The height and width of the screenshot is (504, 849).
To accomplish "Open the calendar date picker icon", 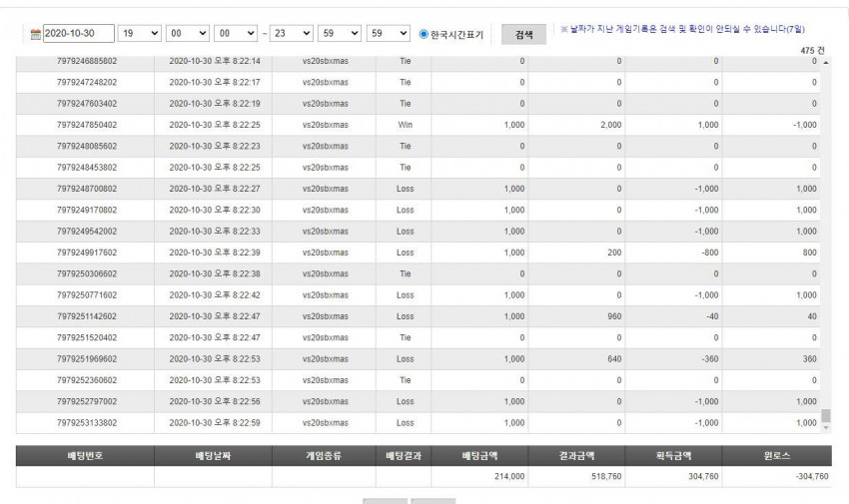I will coord(36,34).
